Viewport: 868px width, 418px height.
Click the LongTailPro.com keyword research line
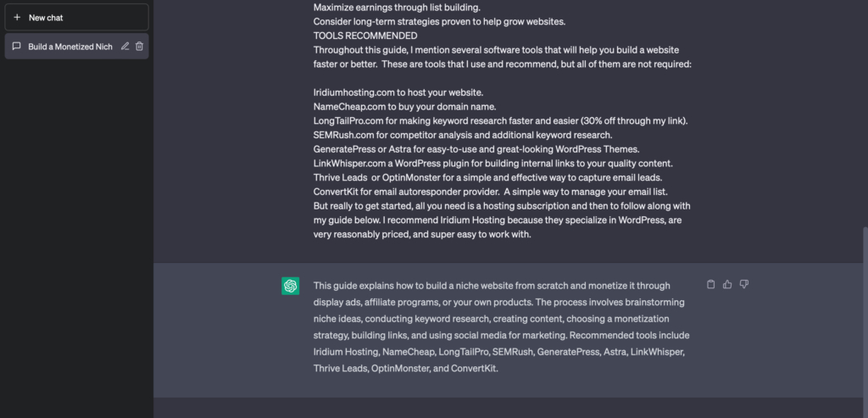pyautogui.click(x=500, y=120)
